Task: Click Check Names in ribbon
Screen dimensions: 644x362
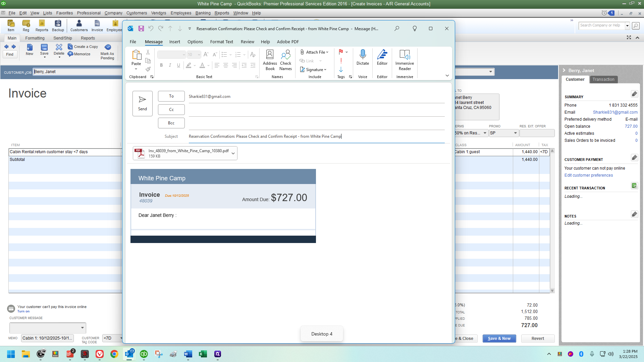Action: (285, 60)
